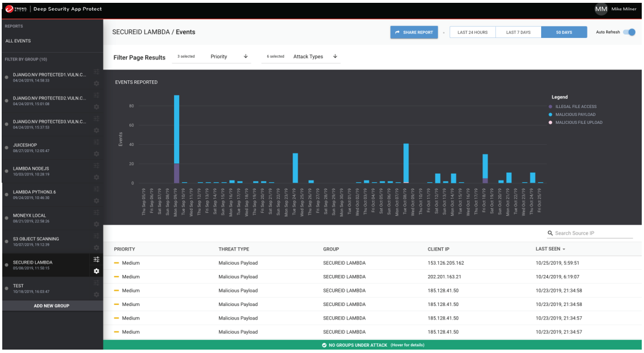Open settings gear for MONEYX LOCAL group
Viewport: 644px width, 353px height.
click(x=97, y=224)
